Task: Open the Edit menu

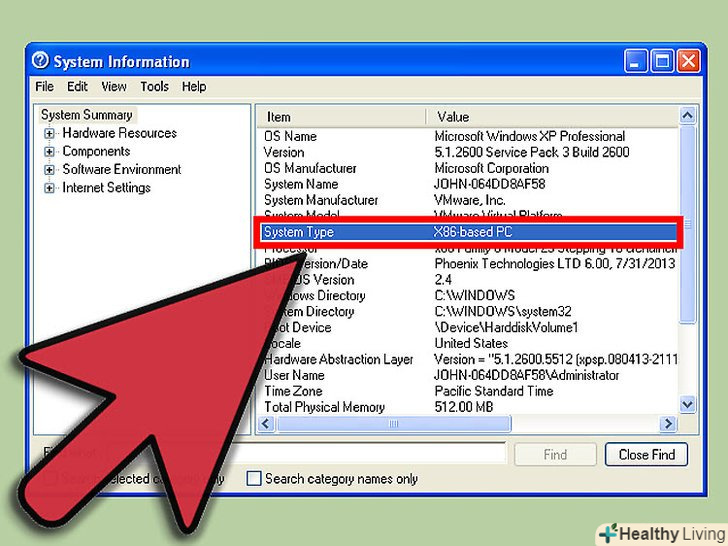Action: pyautogui.click(x=78, y=87)
